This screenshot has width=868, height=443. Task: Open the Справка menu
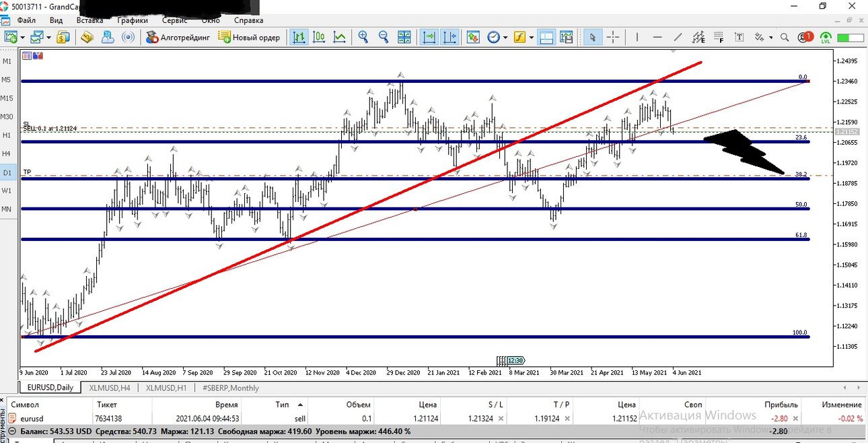pos(248,20)
